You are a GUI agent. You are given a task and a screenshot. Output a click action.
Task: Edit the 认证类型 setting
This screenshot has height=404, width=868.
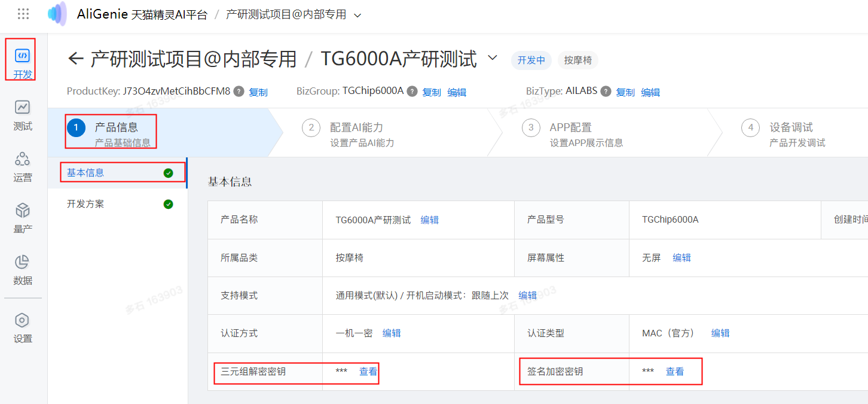coord(720,333)
